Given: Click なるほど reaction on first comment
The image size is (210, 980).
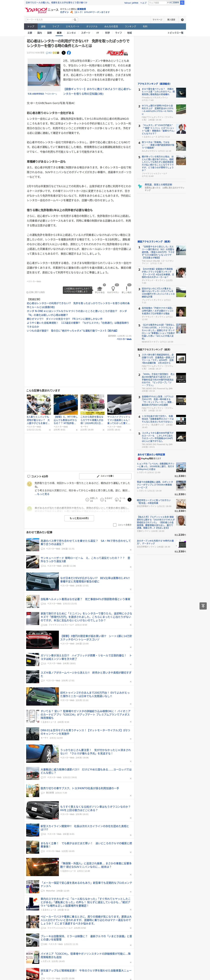Looking at the screenshot, I should [106, 499].
